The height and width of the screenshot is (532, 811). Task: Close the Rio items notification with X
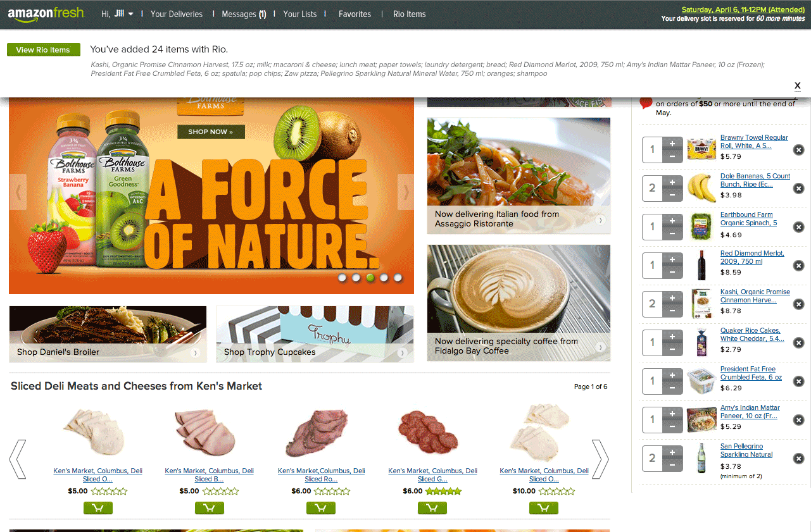[798, 86]
